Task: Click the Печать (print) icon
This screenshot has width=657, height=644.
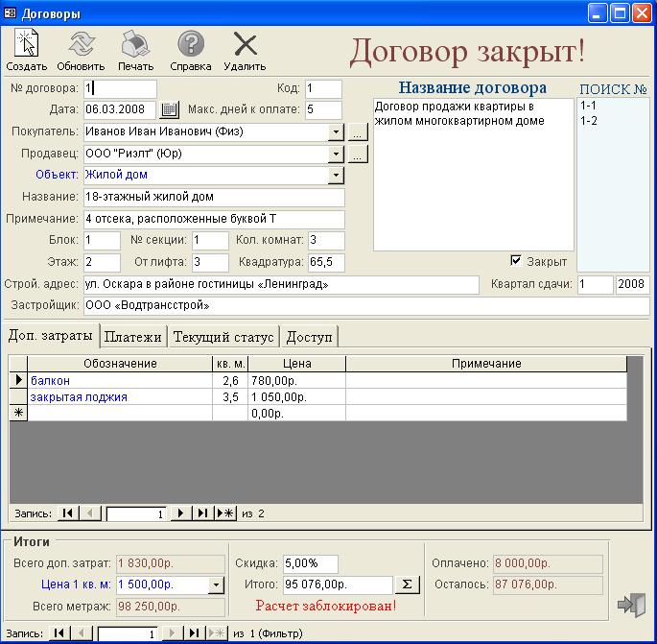Action: coord(135,43)
